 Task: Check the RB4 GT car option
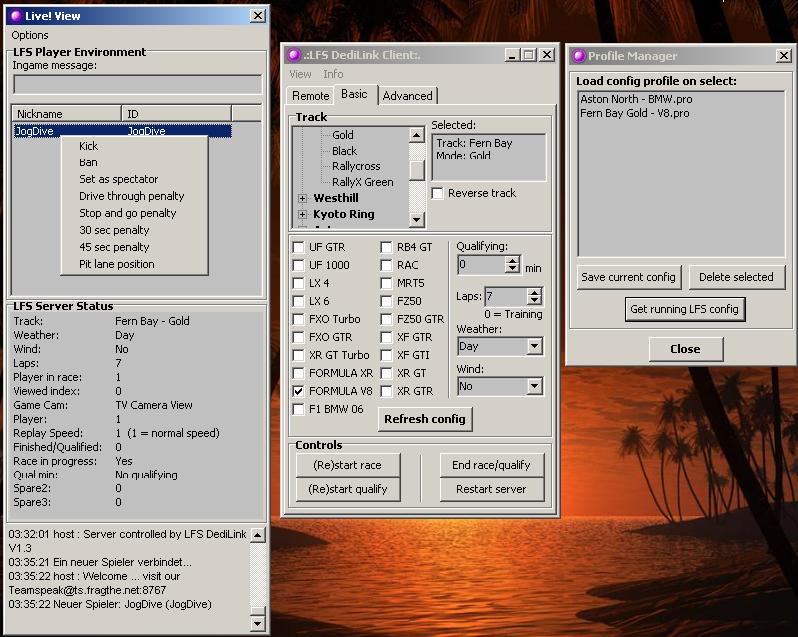[386, 247]
